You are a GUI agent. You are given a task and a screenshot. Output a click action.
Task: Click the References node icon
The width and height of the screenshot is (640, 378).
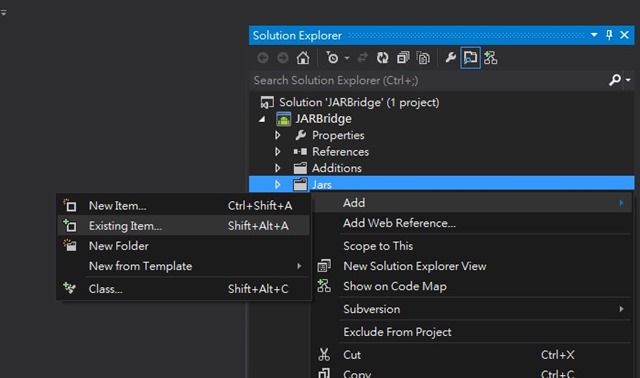click(x=300, y=151)
